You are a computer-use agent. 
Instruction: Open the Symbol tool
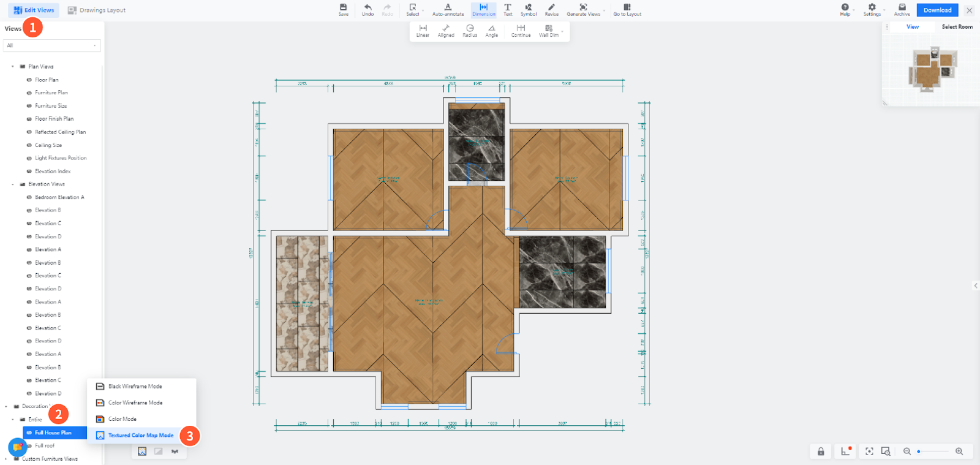point(528,10)
